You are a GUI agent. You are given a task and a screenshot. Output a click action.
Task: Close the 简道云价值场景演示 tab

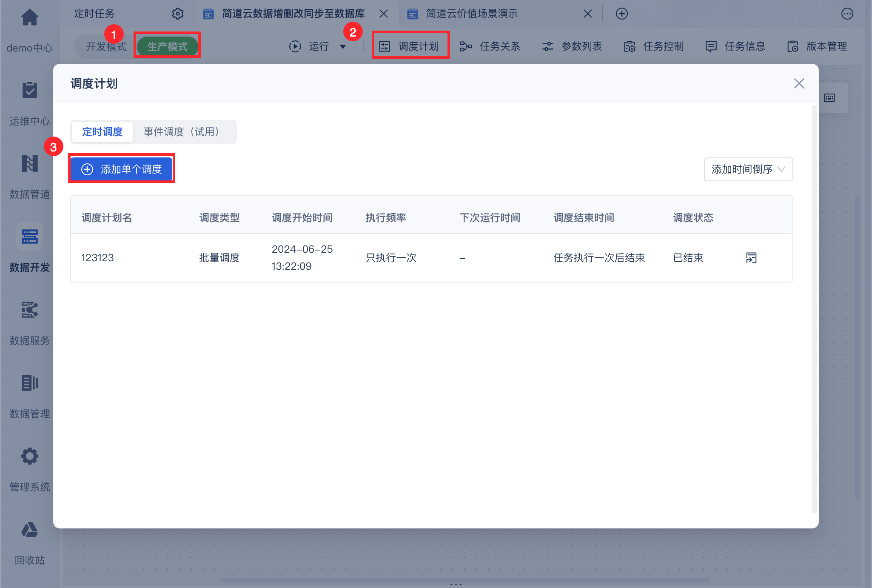point(588,14)
